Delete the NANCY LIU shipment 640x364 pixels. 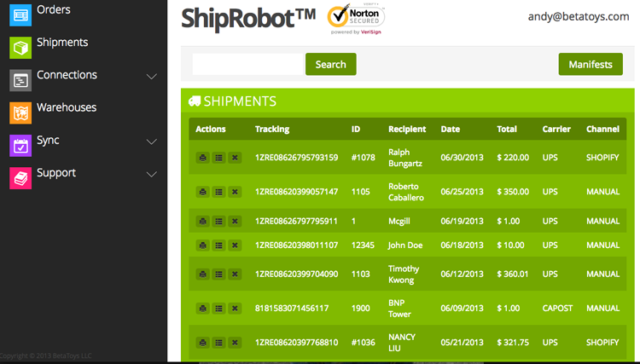click(235, 343)
